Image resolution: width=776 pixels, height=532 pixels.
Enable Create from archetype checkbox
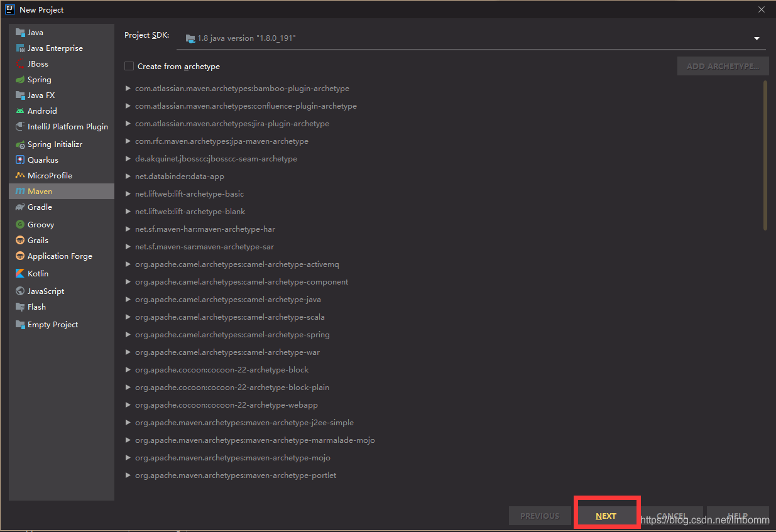(129, 66)
